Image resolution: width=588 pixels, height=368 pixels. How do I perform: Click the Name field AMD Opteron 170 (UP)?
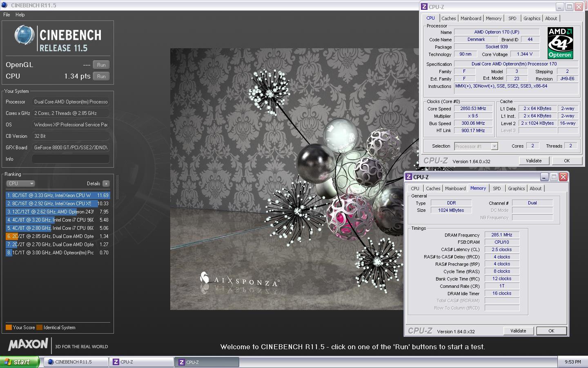point(497,32)
